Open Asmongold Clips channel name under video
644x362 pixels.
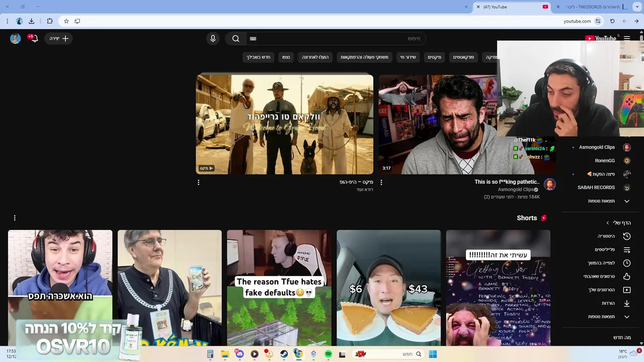pos(516,190)
